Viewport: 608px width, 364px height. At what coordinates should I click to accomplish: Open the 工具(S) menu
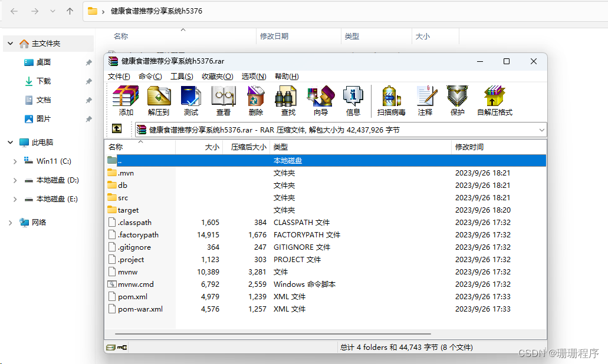coord(182,77)
